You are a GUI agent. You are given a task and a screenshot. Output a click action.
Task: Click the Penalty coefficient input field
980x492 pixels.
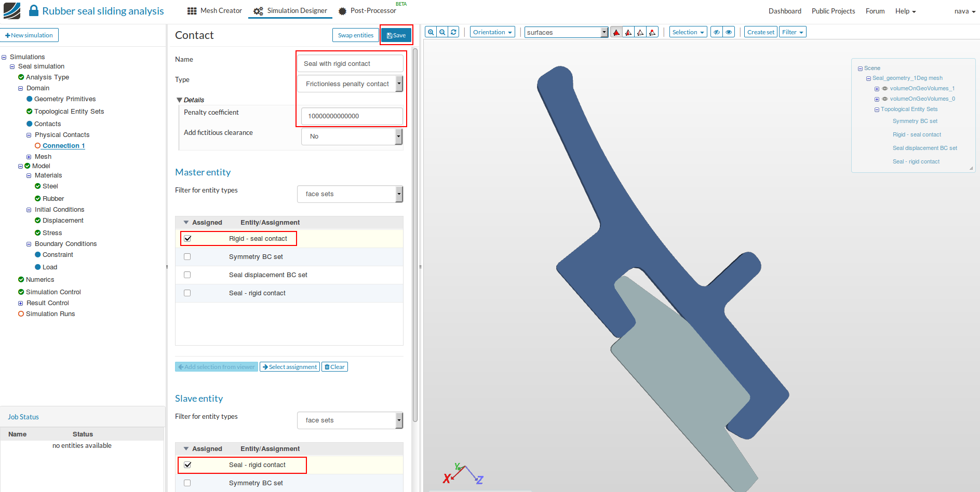[x=352, y=116]
